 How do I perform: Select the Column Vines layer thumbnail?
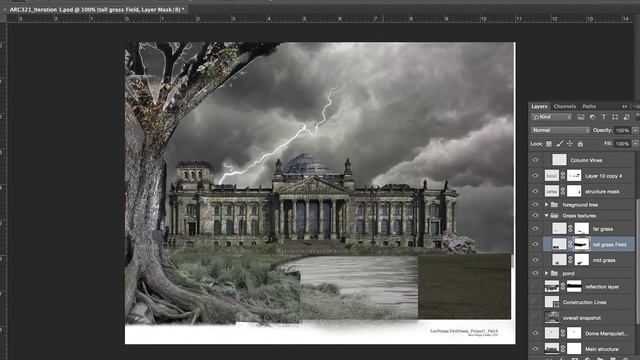coord(559,160)
